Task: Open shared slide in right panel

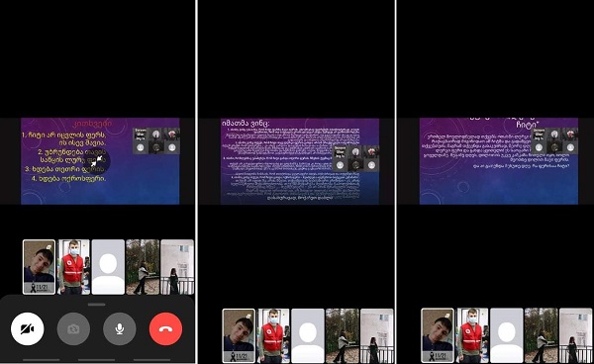Action: tap(499, 161)
